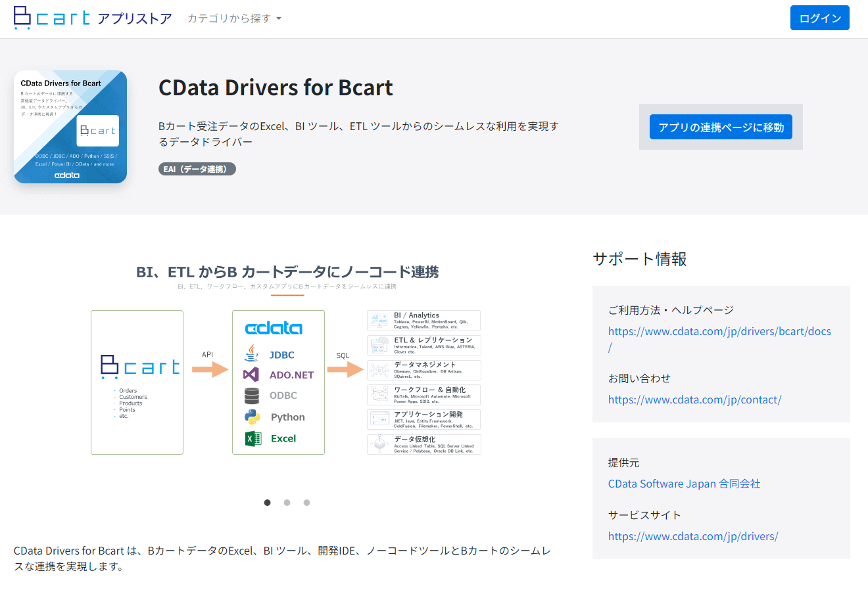Click the Excel icon in slide
The width and height of the screenshot is (868, 594).
(x=253, y=438)
